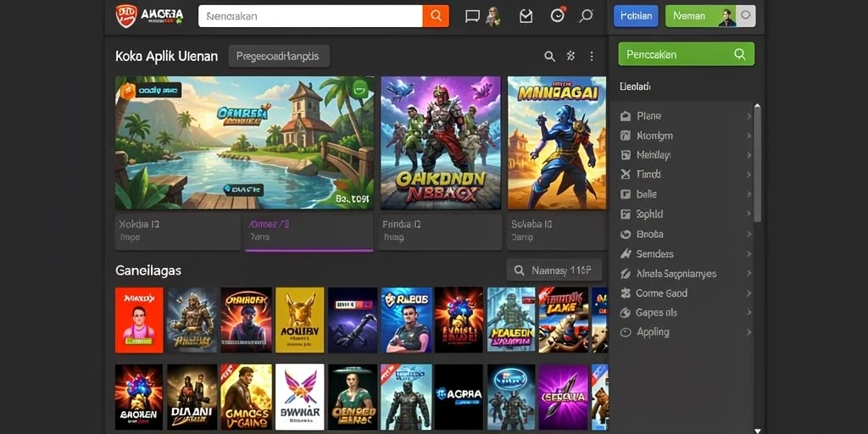Viewport: 868px width, 434px height.
Task: Click the magnifier icon in Pencoakan button
Action: point(739,54)
